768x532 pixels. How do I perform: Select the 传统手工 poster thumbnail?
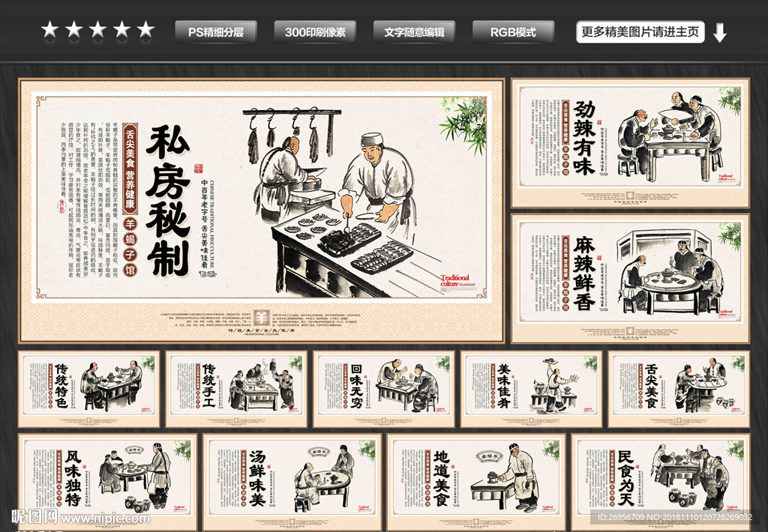pos(236,389)
